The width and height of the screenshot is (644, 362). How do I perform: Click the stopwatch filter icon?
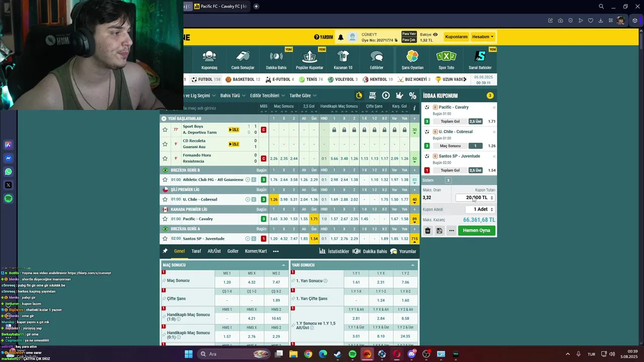coord(359,96)
